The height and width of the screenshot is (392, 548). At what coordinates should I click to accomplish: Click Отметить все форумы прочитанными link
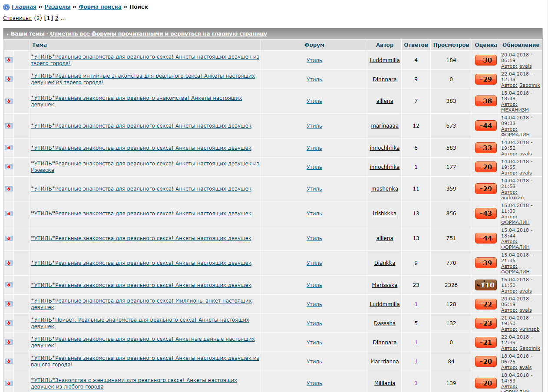pos(158,34)
